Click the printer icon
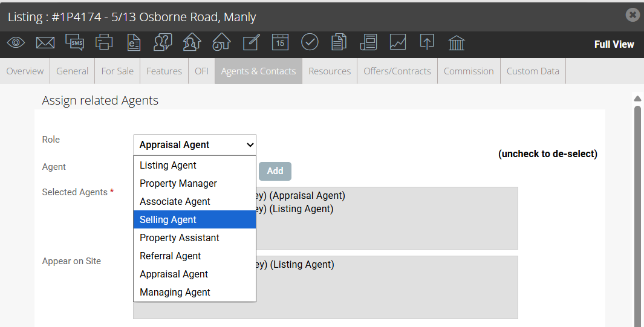The width and height of the screenshot is (644, 327). tap(104, 42)
